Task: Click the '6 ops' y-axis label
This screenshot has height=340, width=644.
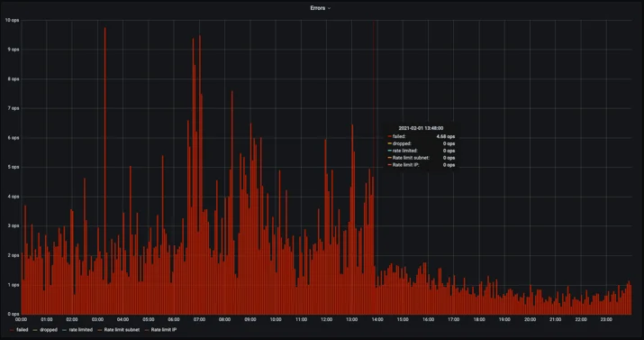Action: coord(13,138)
